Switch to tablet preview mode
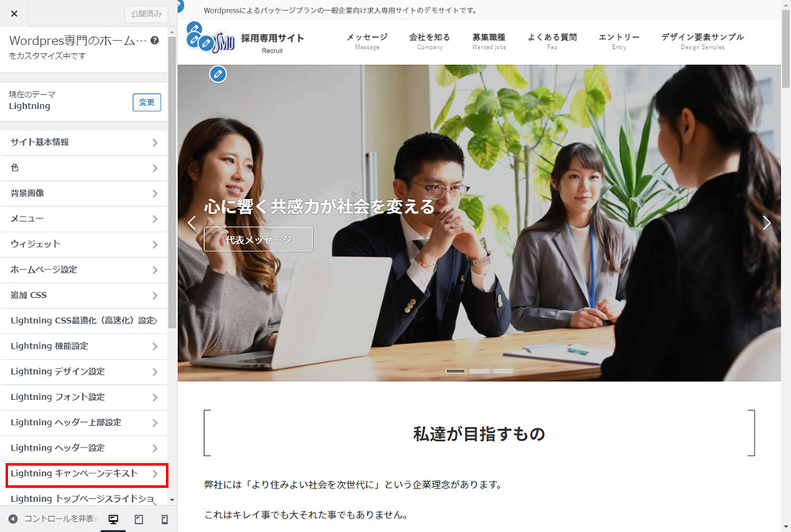 138,519
